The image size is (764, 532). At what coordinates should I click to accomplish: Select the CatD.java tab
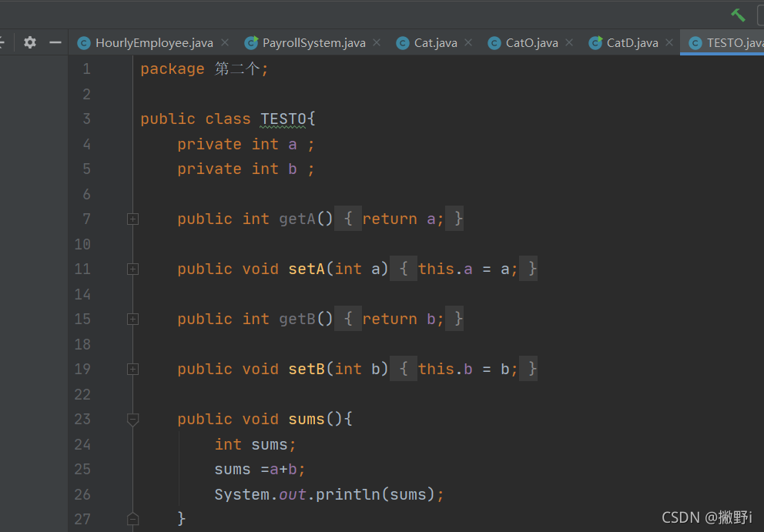click(x=632, y=43)
